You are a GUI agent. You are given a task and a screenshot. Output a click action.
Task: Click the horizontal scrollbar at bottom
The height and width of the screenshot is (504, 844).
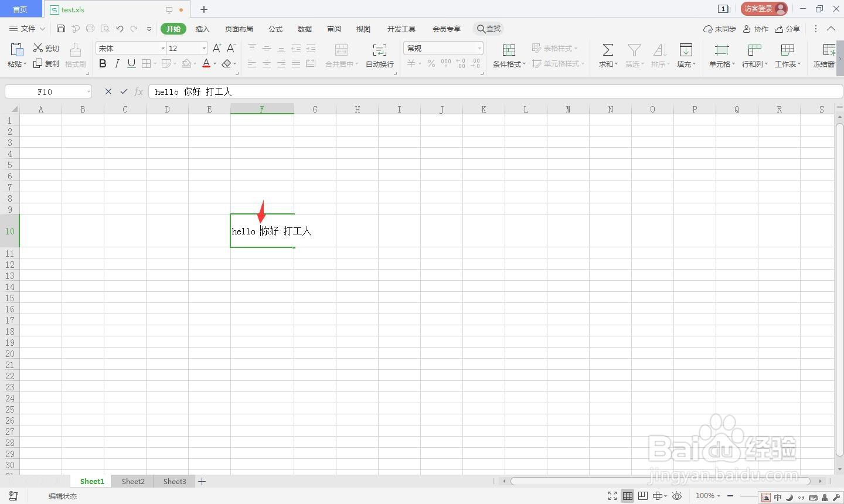(661, 481)
